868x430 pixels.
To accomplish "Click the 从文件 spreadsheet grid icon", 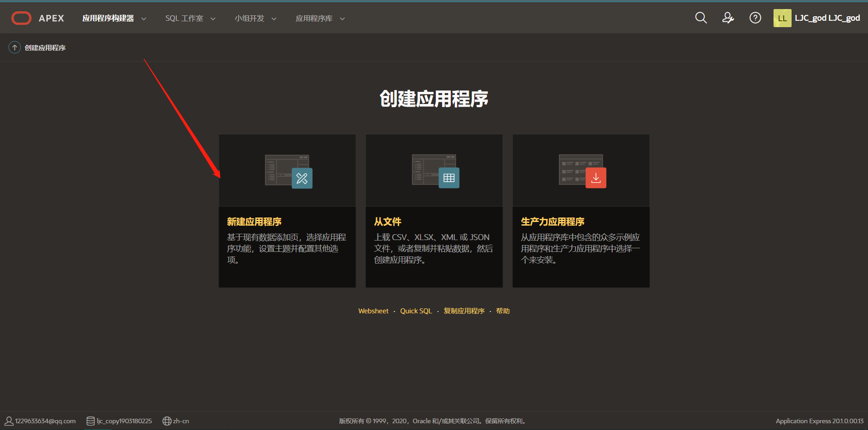I will pyautogui.click(x=449, y=177).
